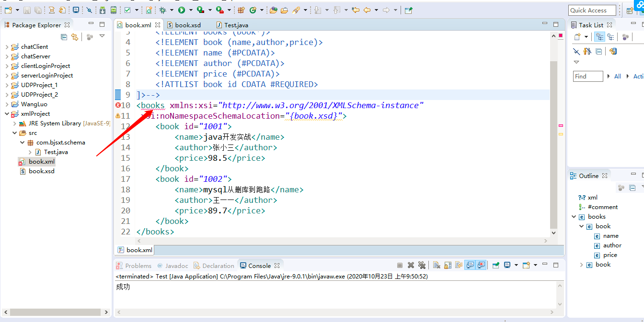Click the New wizard toolbar icon
The image size is (644, 322).
tap(8, 10)
